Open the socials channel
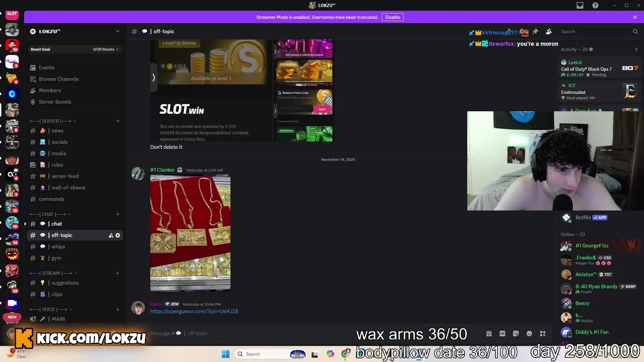This screenshot has width=644, height=362. (x=74, y=142)
